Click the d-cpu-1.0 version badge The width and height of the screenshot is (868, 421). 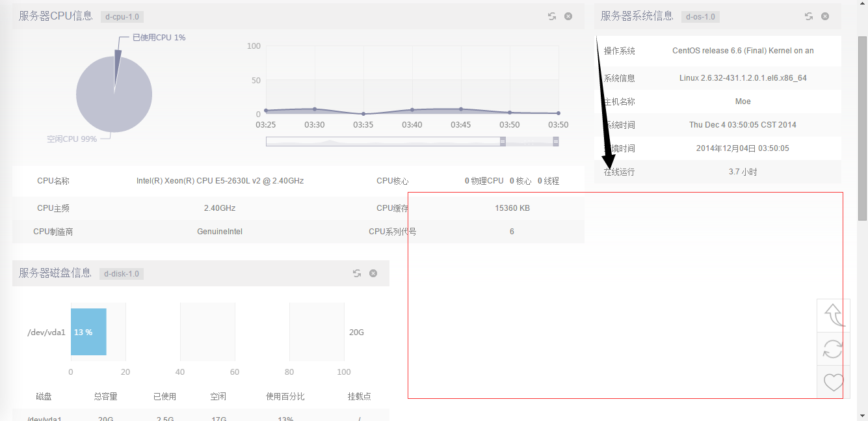[122, 17]
